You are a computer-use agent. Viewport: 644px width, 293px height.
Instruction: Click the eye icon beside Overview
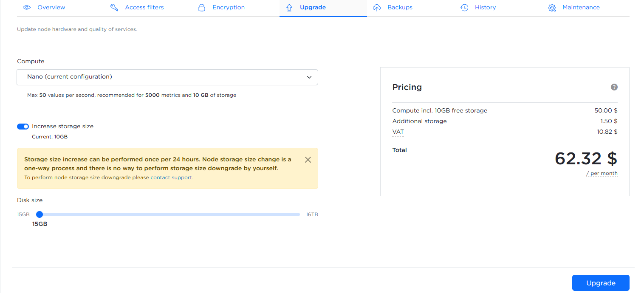coord(27,8)
